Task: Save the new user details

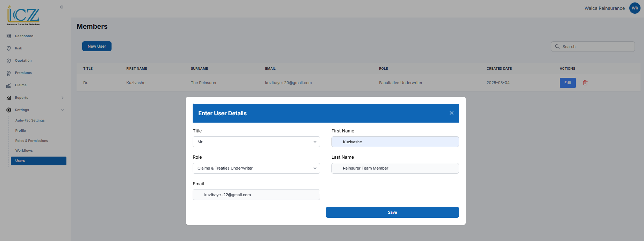Action: pos(392,212)
